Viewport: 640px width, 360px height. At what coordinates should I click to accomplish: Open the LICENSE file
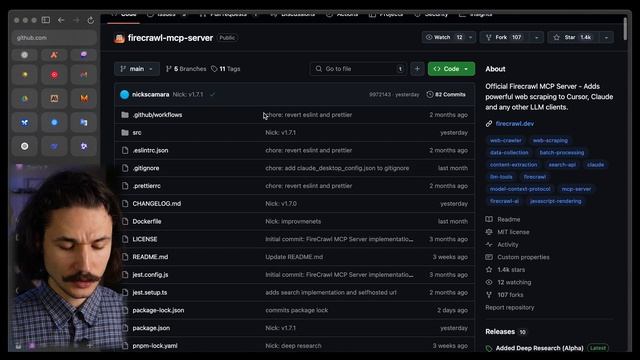coord(145,239)
